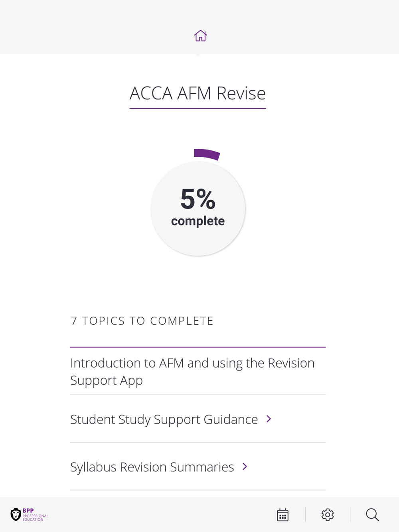
Task: Click the lion shield emblem in footer
Action: pyautogui.click(x=16, y=515)
